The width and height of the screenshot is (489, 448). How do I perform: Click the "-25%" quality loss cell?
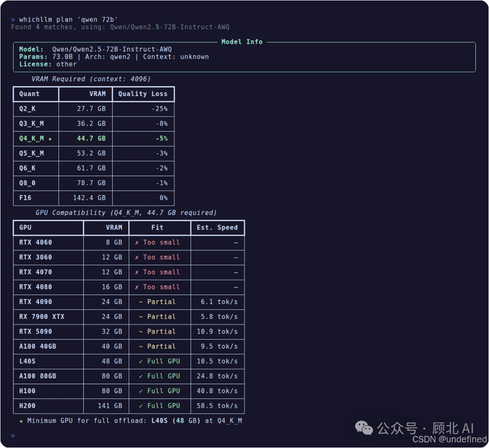[x=159, y=109]
